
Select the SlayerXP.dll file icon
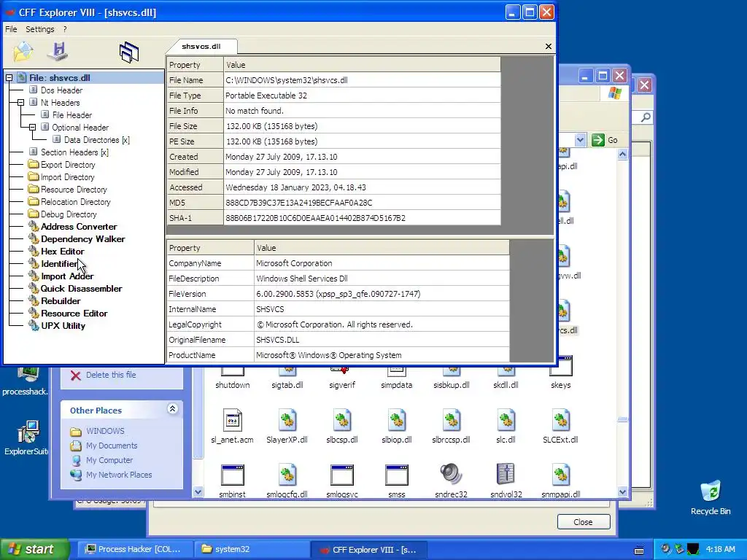pyautogui.click(x=287, y=421)
